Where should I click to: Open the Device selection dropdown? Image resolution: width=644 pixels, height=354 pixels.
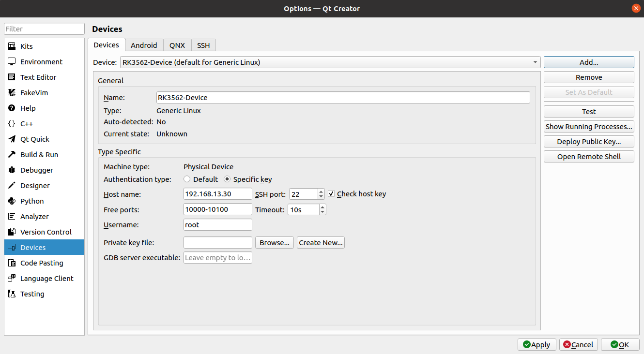[330, 62]
